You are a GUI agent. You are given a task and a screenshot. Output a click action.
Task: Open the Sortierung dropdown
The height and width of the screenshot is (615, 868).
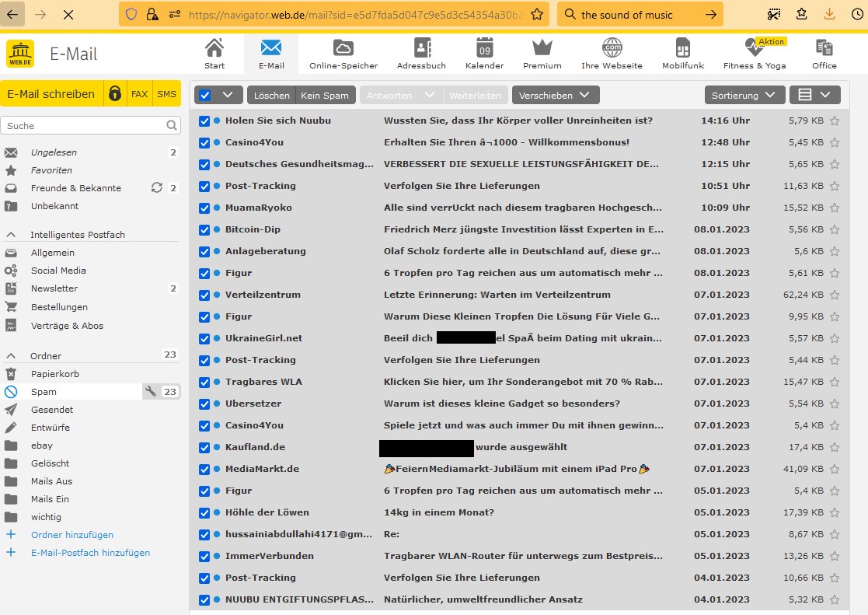click(x=744, y=95)
